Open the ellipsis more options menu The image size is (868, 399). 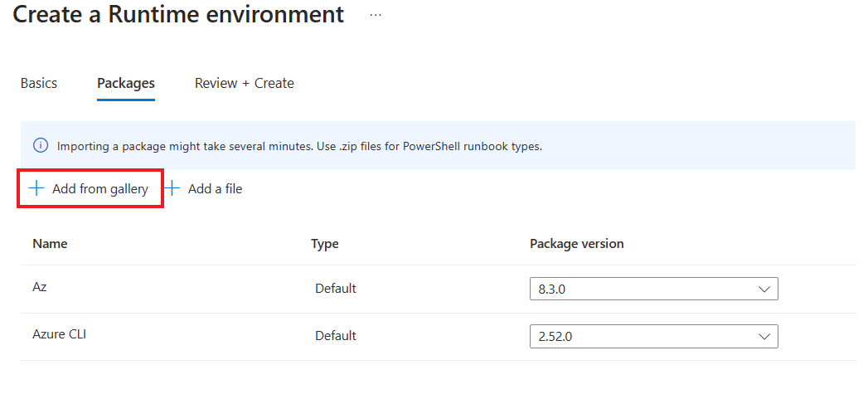pos(376,15)
